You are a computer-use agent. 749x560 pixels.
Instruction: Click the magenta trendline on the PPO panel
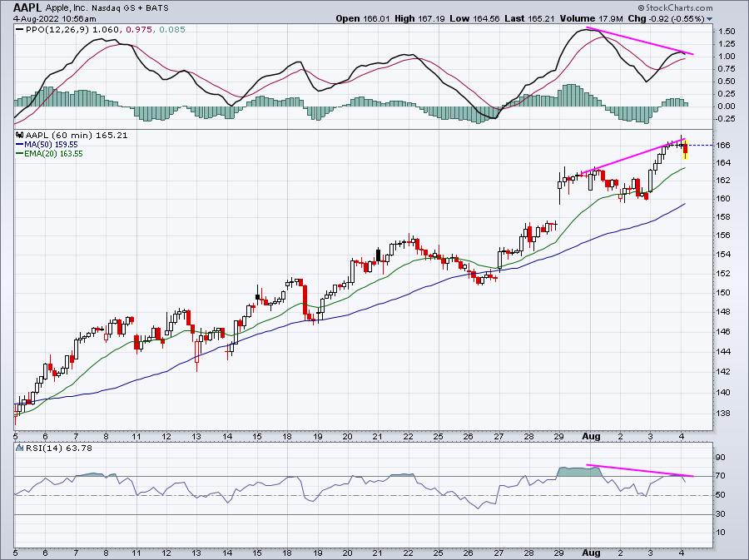pyautogui.click(x=640, y=41)
